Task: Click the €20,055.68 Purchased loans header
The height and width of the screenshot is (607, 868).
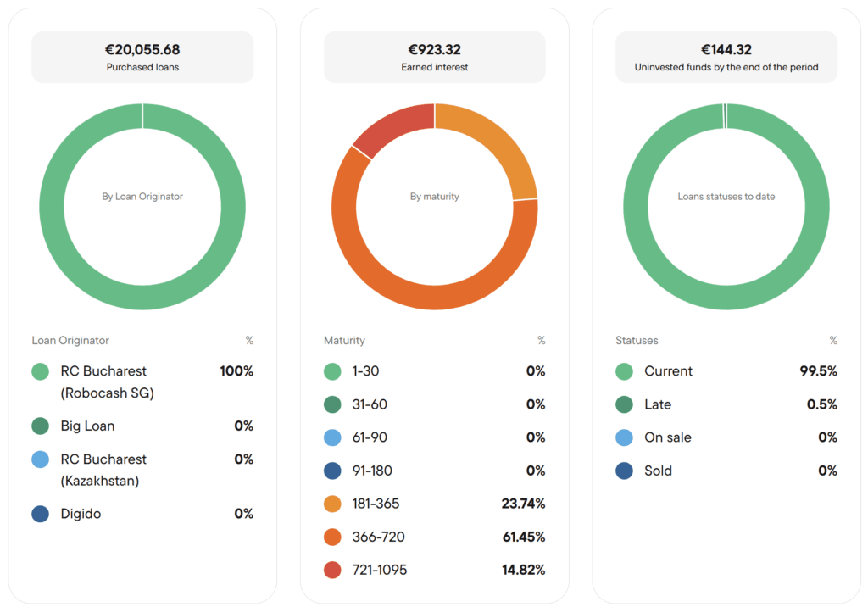Action: tap(142, 57)
